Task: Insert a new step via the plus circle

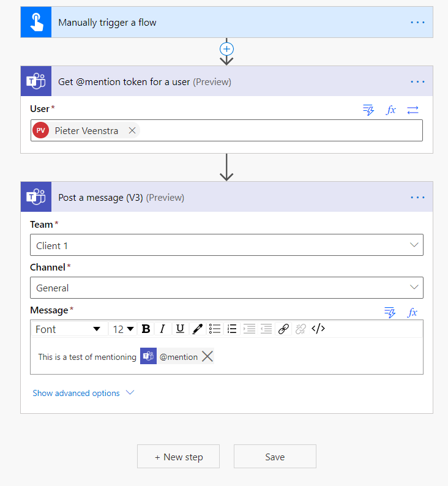Action: 226,49
